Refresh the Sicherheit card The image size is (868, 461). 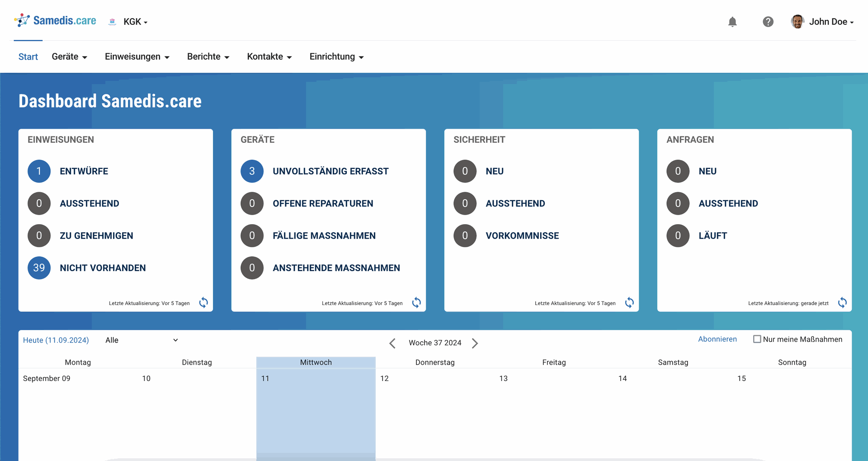pos(629,303)
